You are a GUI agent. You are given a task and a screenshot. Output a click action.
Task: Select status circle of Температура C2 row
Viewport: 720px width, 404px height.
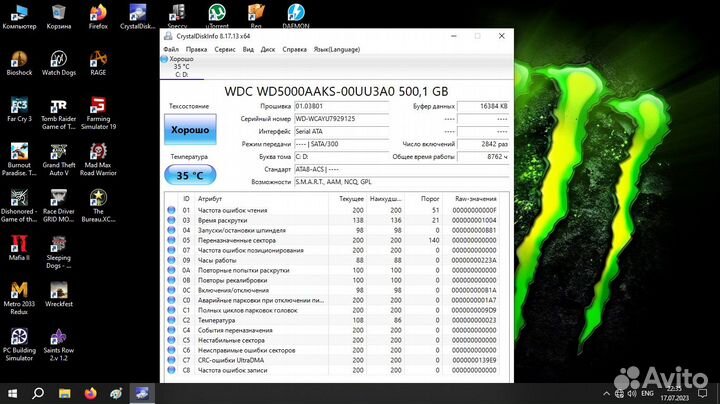[x=171, y=319]
